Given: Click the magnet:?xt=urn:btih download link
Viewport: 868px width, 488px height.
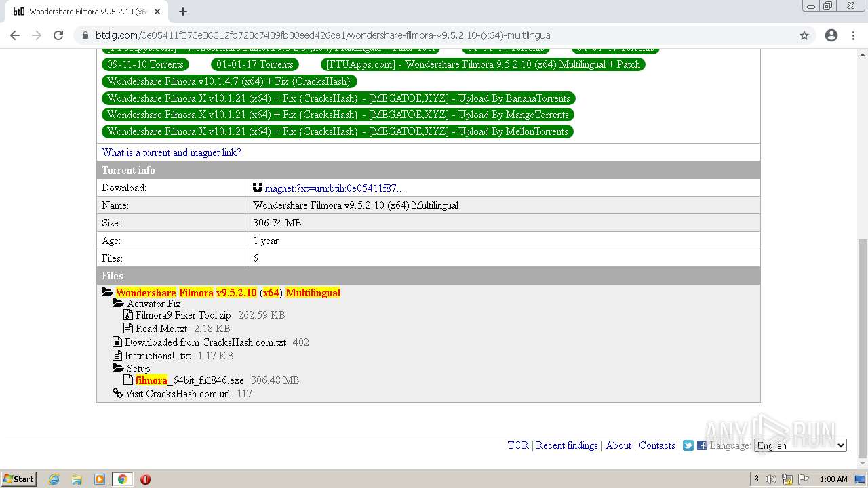Looking at the screenshot, I should coord(334,188).
